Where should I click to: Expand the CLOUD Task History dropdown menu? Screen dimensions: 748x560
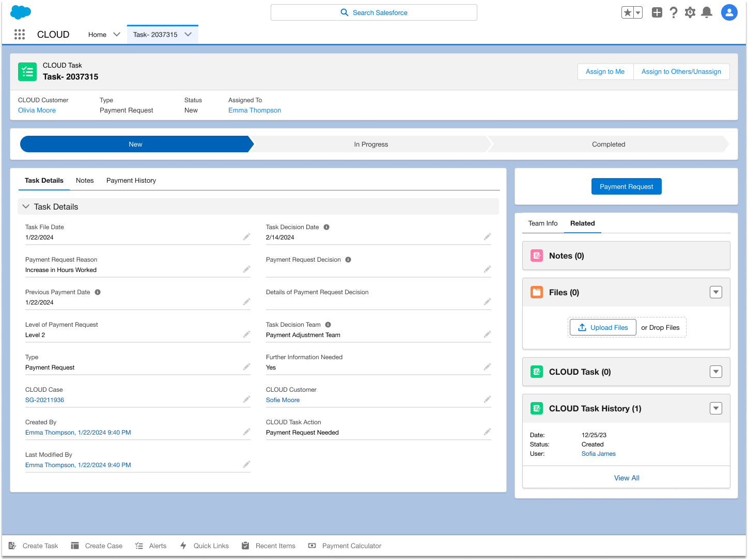point(716,408)
